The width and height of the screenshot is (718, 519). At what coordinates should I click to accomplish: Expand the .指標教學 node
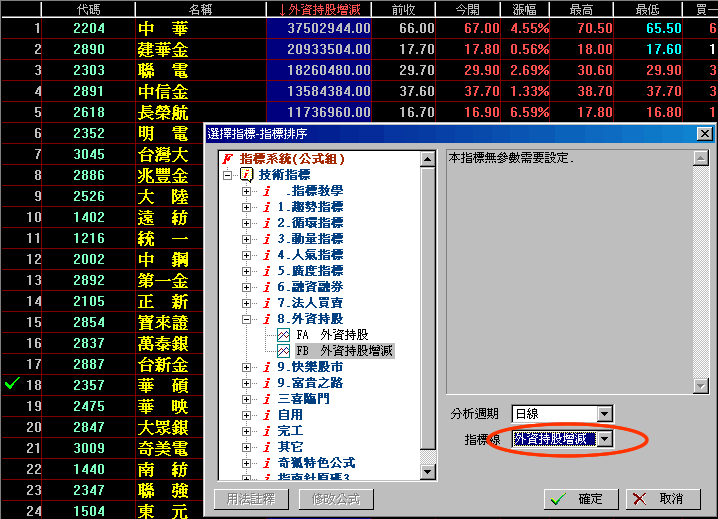pos(246,191)
